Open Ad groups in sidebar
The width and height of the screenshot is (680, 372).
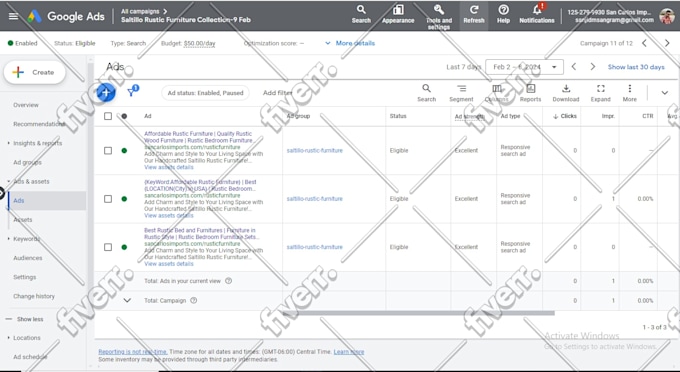(x=27, y=162)
